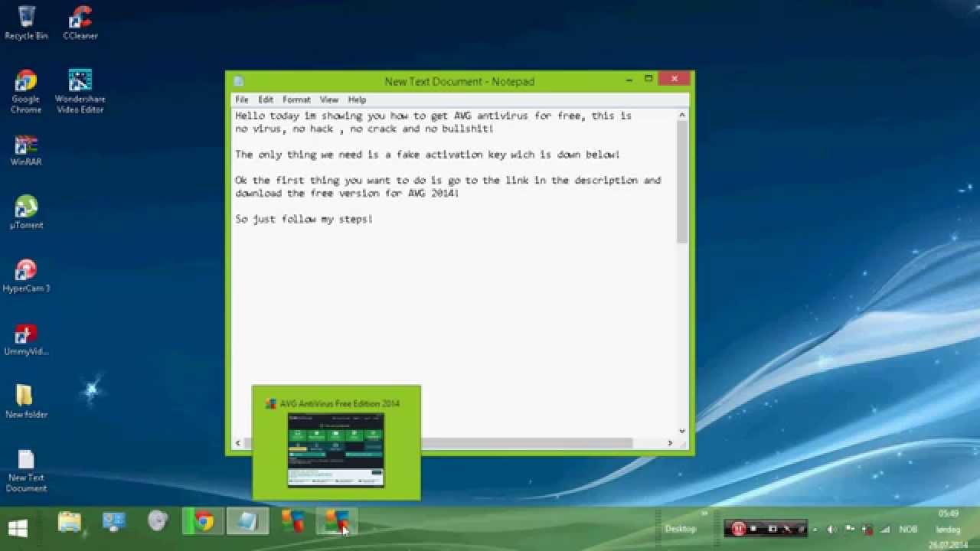
Task: Click Notepad horizontal scroll right arrow
Action: pyautogui.click(x=670, y=442)
